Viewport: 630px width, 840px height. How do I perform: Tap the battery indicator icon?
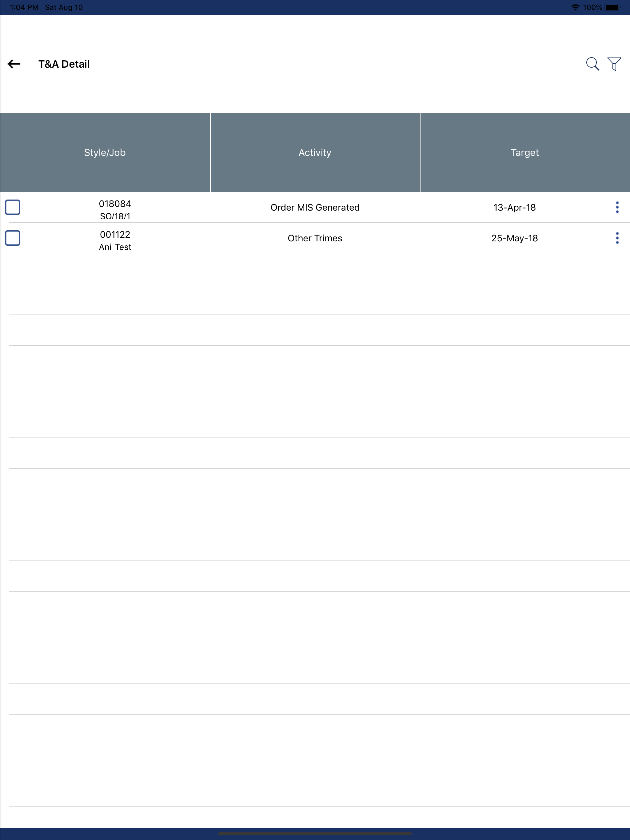(612, 7)
